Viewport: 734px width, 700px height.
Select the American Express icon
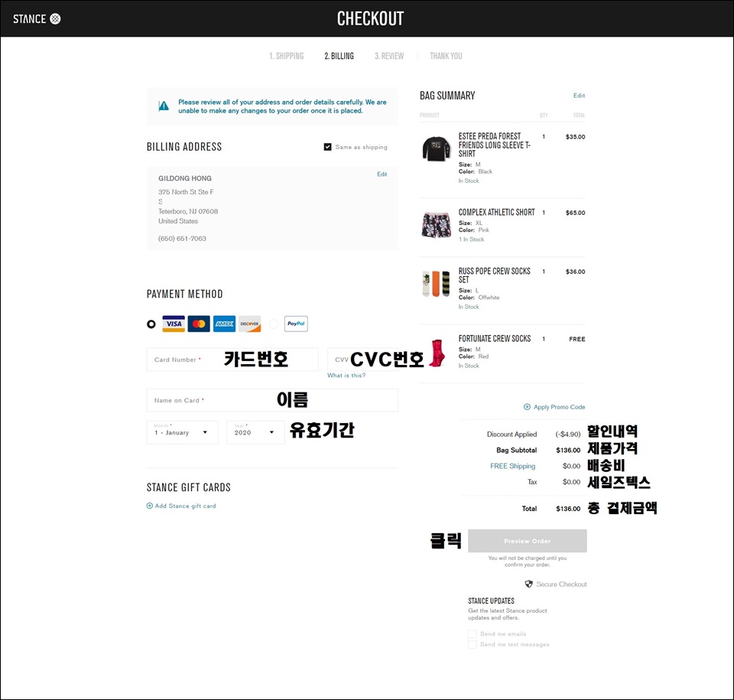coord(224,324)
